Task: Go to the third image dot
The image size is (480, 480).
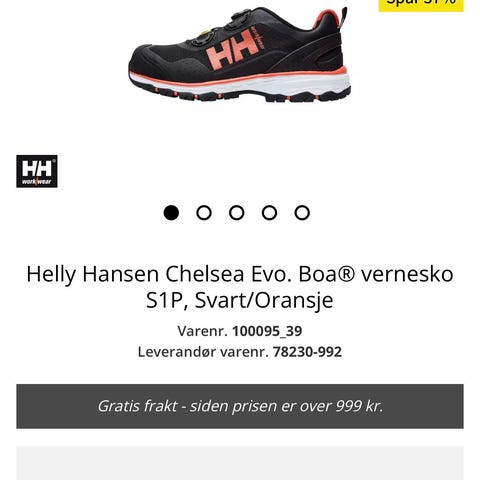Action: point(237,213)
